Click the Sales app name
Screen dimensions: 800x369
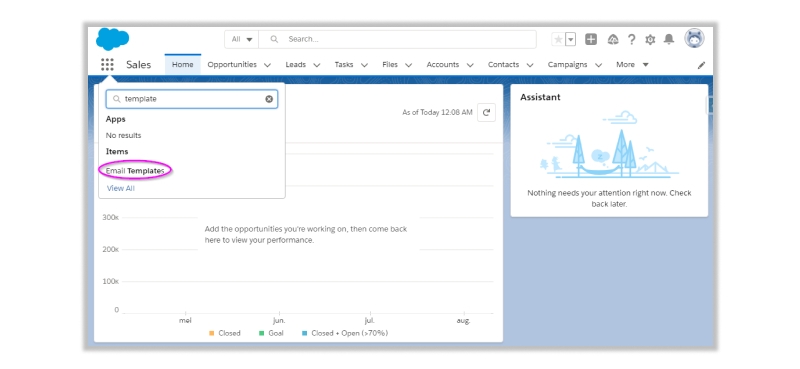click(139, 65)
